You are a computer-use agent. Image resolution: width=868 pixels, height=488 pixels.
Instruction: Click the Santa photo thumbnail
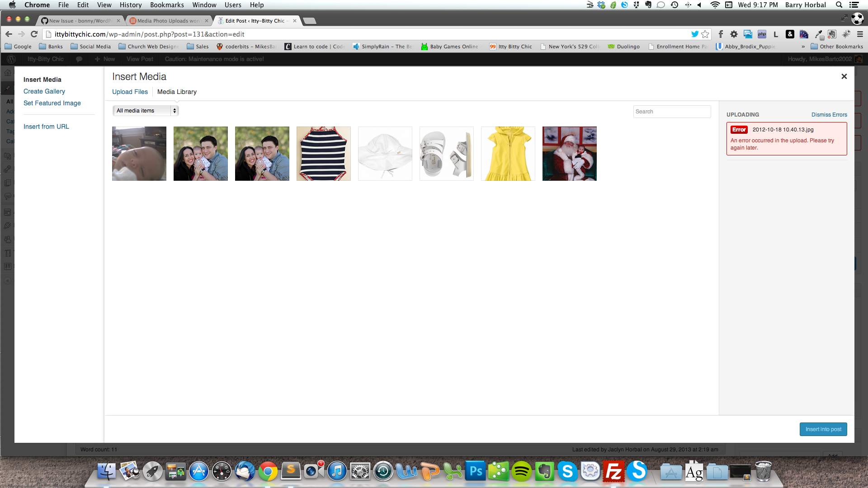pos(569,153)
